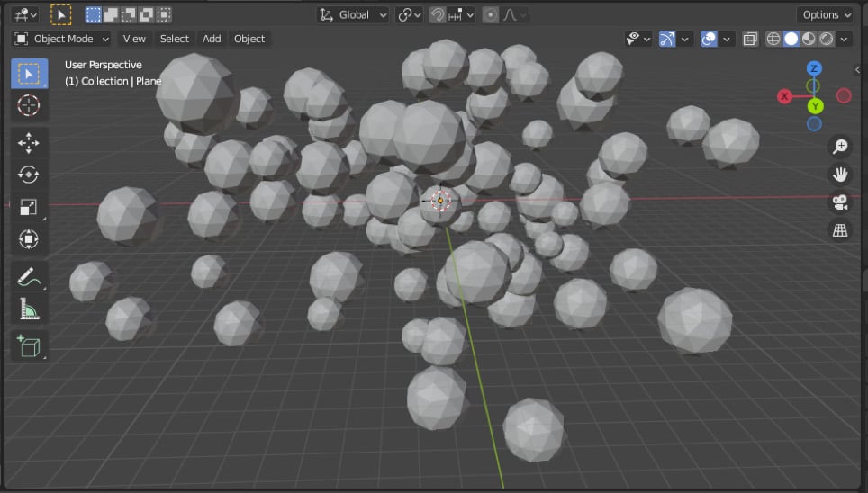Expand the shading options arrow
Image resolution: width=868 pixels, height=493 pixels.
tap(844, 39)
